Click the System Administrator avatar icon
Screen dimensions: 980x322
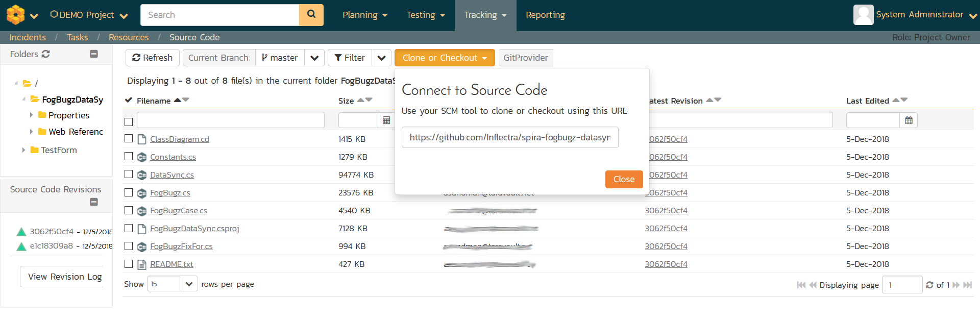[863, 15]
